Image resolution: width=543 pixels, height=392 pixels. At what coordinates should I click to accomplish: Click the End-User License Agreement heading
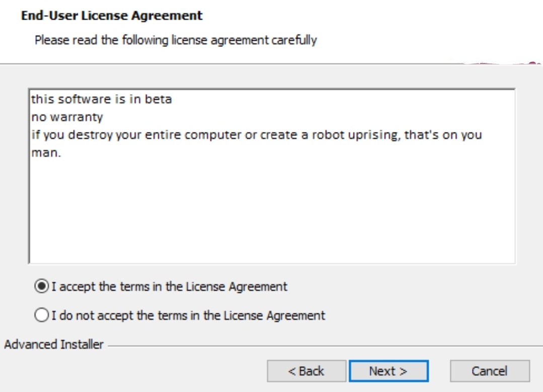(x=111, y=16)
